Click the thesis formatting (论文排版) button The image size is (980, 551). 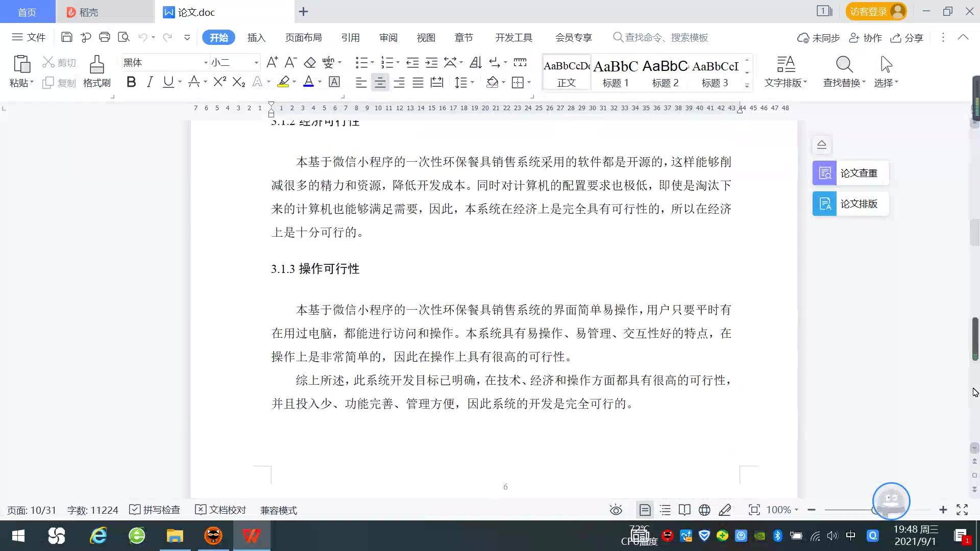850,204
